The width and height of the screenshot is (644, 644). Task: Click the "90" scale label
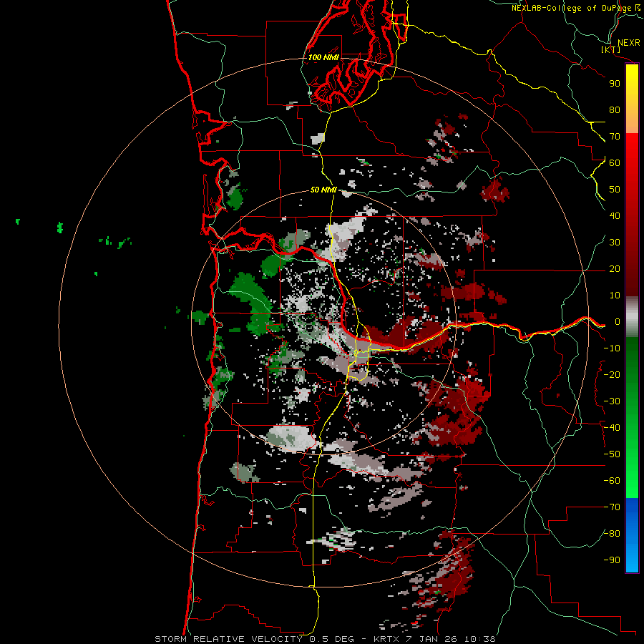click(615, 84)
